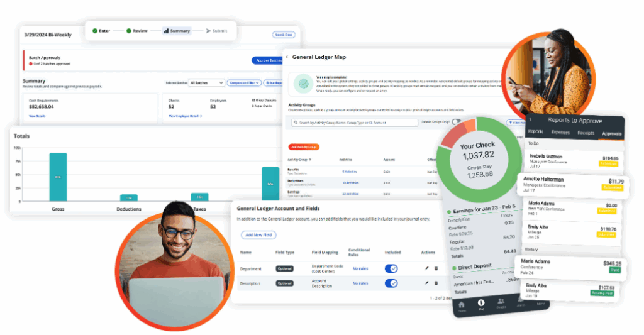
Task: Click the Deductions bar in Totals chart
Action: coord(128,198)
